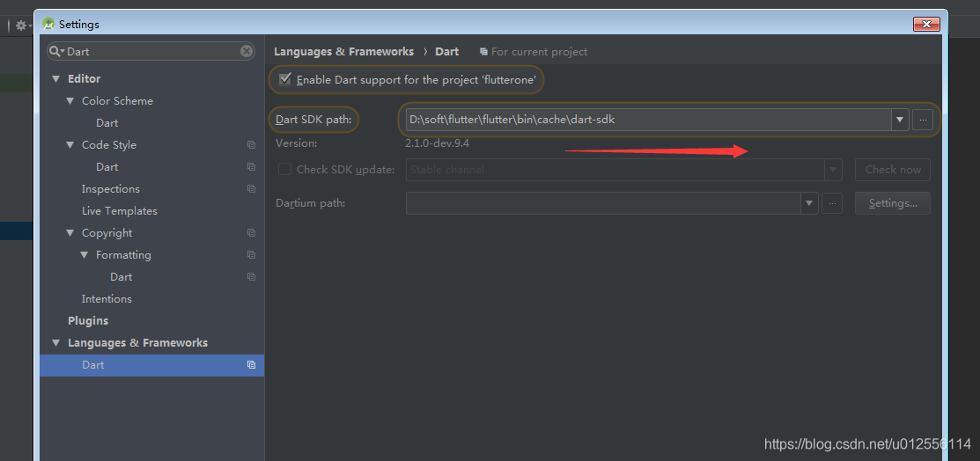
Task: Clear the Dart search field text
Action: tap(247, 51)
